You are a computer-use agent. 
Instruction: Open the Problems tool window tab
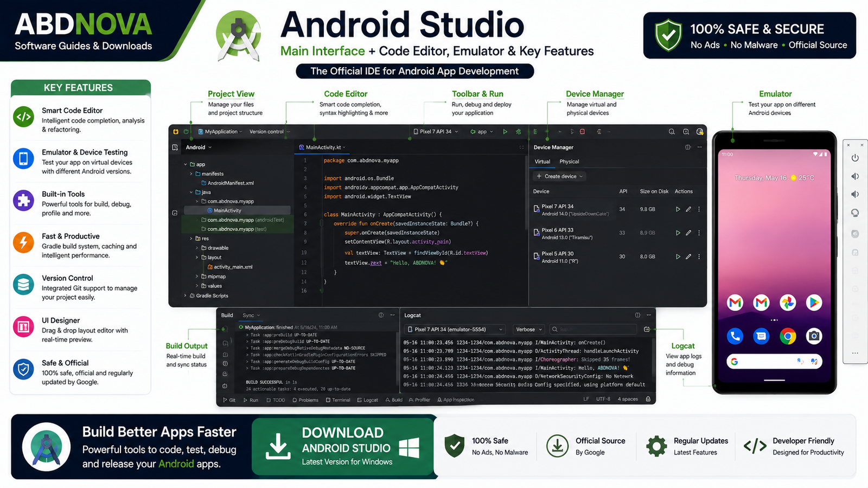[305, 400]
